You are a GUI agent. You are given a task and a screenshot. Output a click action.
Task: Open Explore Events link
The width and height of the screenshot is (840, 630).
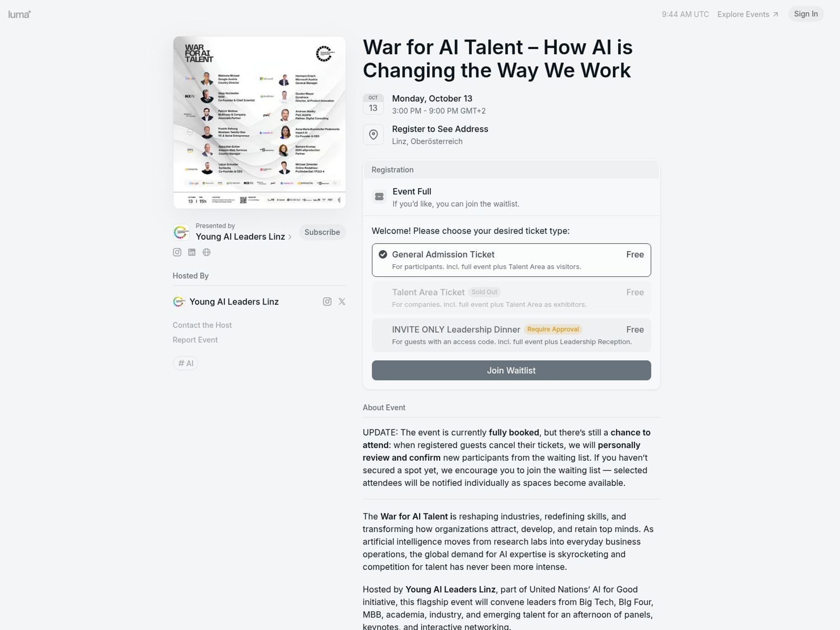(747, 14)
